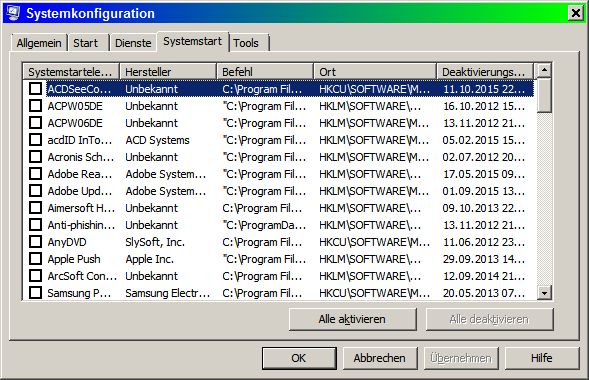The image size is (589, 380).
Task: Check the Samsung P... startup item
Action: click(36, 293)
